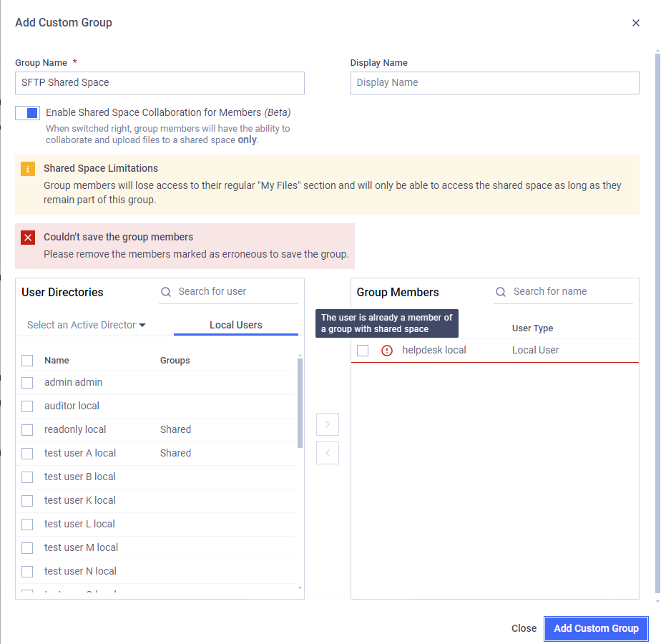Click the yellow info icon for Shared Space Limitations

coord(28,169)
